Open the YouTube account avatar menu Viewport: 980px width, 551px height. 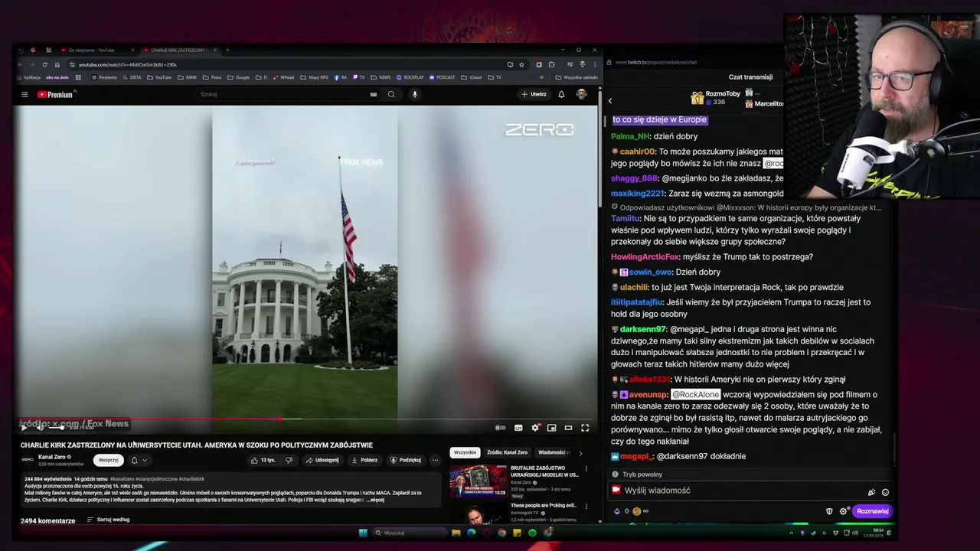pyautogui.click(x=581, y=94)
